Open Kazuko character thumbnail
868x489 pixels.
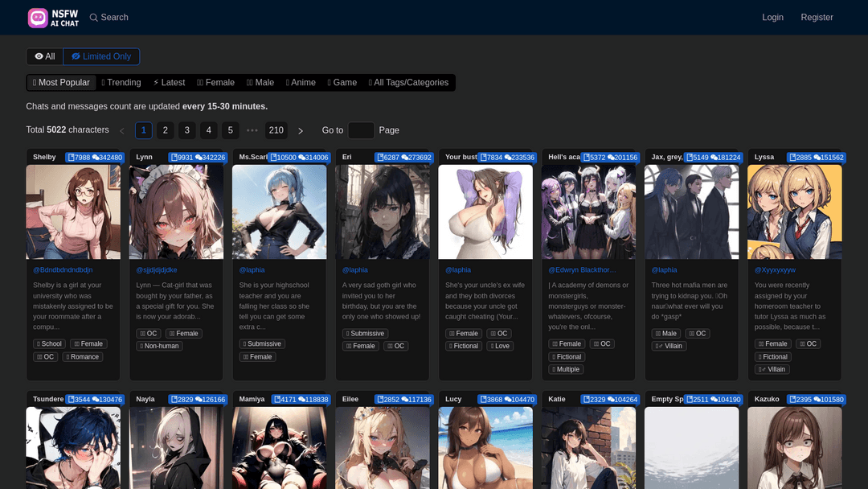coord(794,448)
